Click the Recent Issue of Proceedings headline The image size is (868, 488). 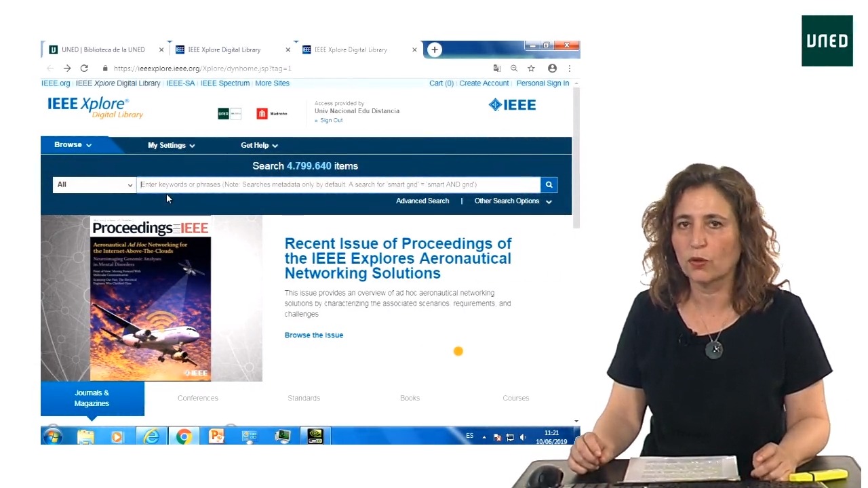pyautogui.click(x=398, y=258)
